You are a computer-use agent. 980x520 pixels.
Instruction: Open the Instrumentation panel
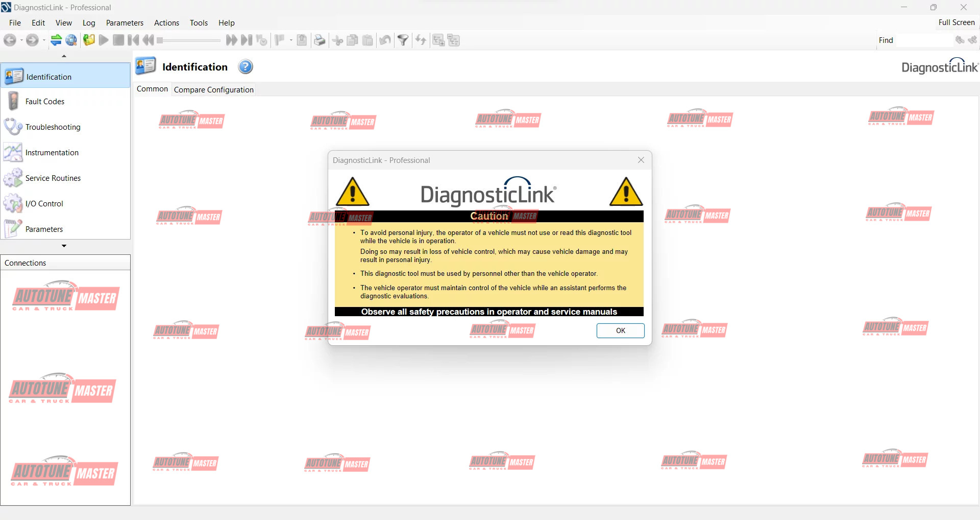tap(52, 153)
